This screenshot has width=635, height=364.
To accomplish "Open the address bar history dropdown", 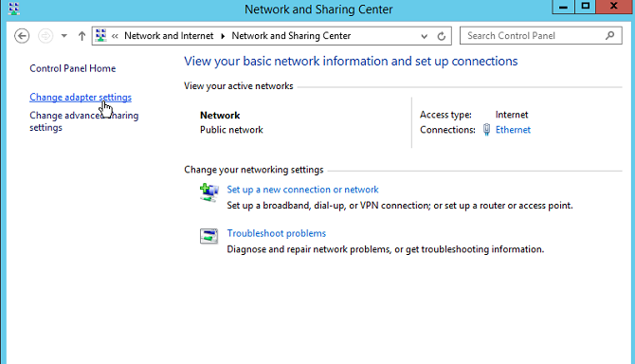I will [x=424, y=36].
